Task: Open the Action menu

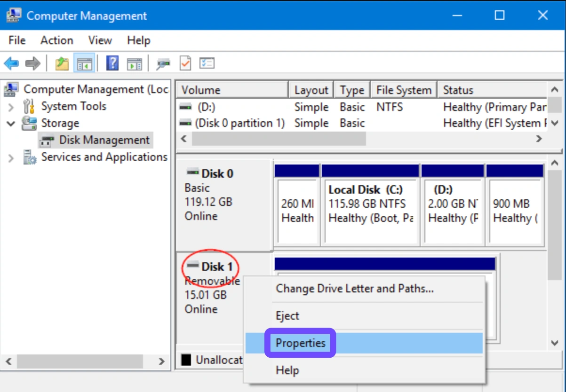Action: [56, 40]
